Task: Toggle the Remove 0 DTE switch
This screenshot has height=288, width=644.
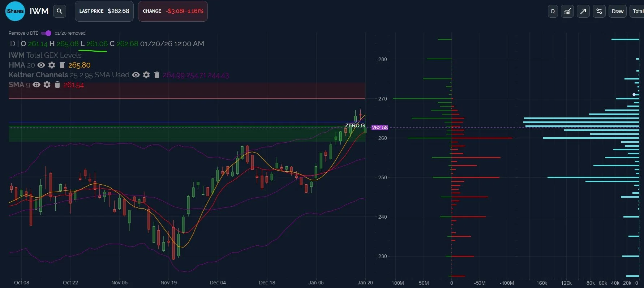Action: tap(46, 33)
